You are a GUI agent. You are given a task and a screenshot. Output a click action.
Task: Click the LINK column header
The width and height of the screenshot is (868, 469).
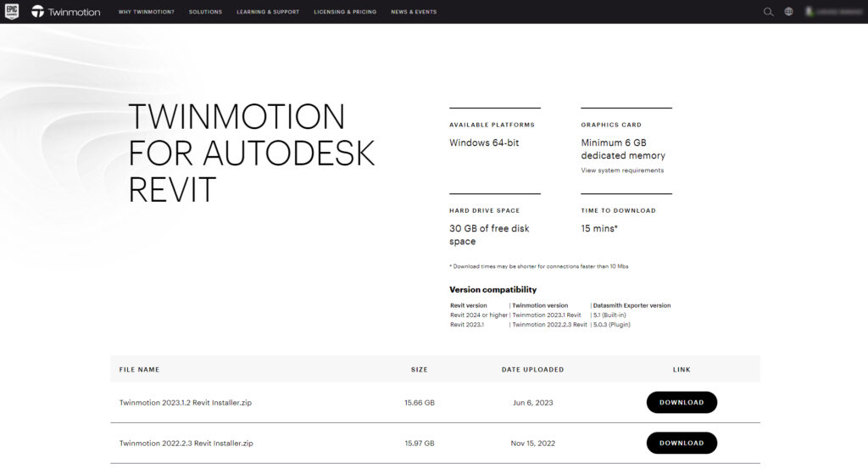(682, 369)
